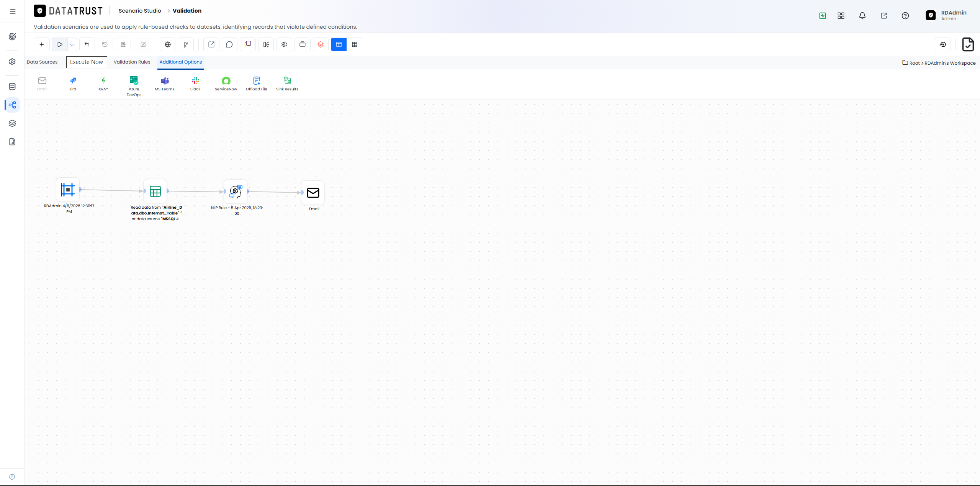980x486 pixels.
Task: Open the help question mark icon
Action: pyautogui.click(x=905, y=16)
